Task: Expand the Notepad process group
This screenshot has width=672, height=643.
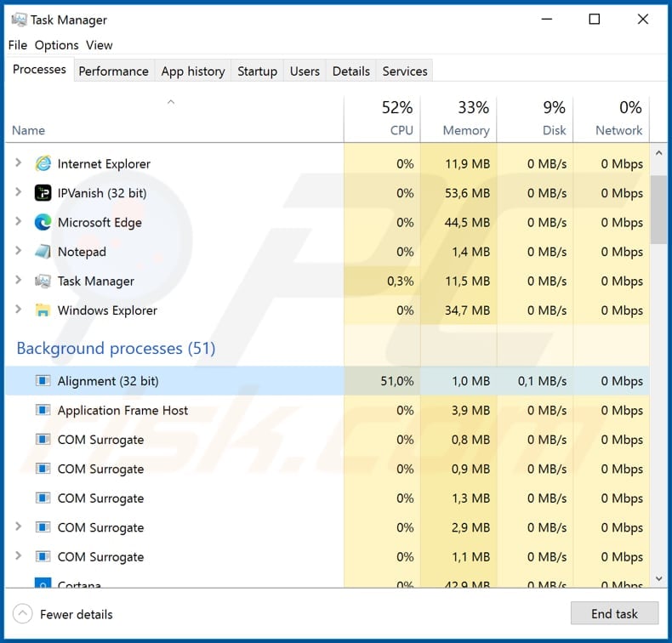Action: tap(18, 251)
